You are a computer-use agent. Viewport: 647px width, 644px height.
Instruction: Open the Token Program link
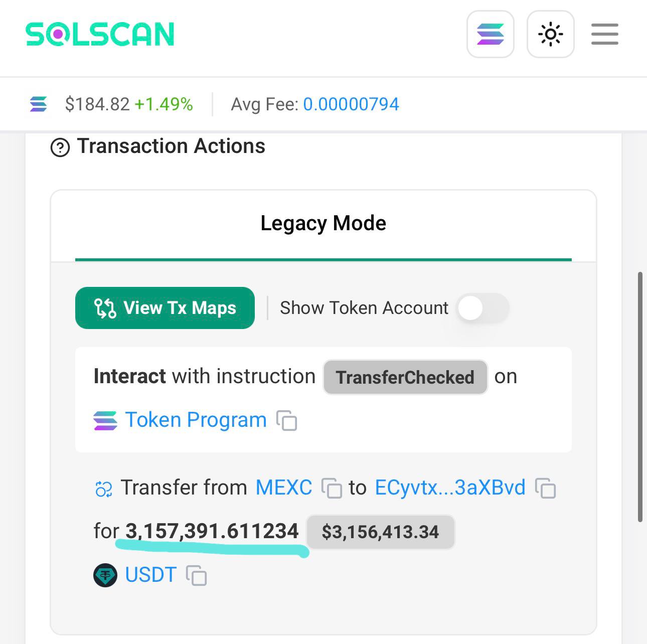coord(196,420)
